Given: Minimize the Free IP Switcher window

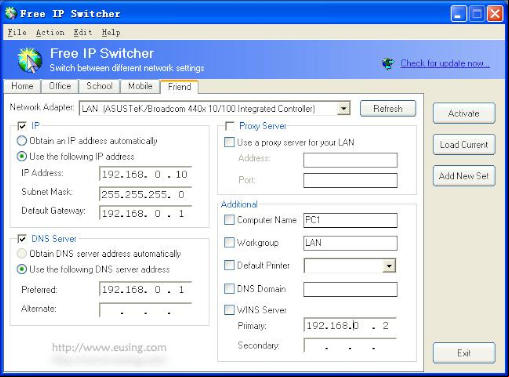Looking at the screenshot, I should click(x=459, y=14).
